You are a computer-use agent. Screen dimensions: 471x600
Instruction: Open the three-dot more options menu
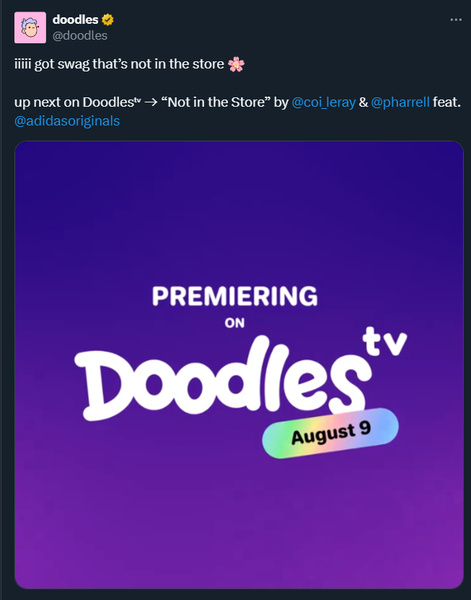tap(456, 20)
